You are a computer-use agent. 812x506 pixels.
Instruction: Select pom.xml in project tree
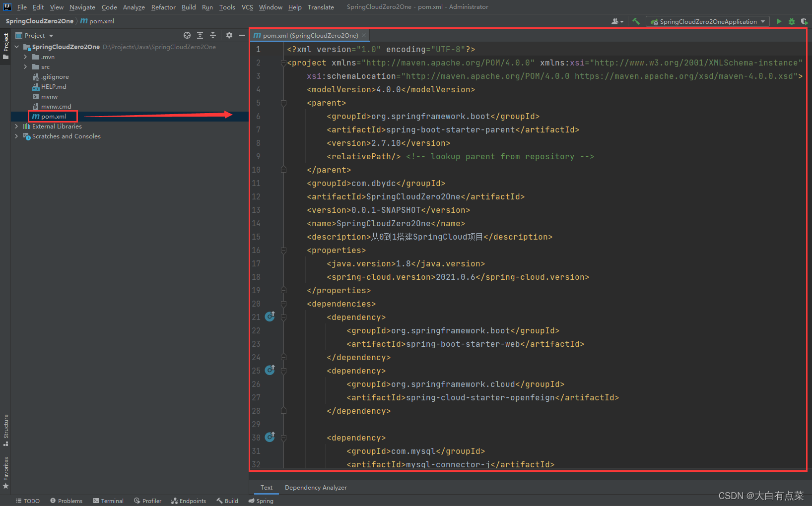tap(53, 116)
